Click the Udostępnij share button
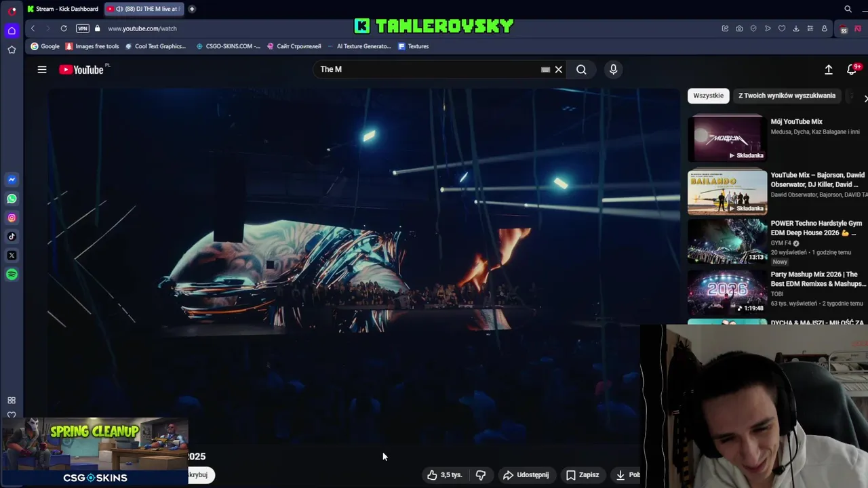 click(x=526, y=475)
